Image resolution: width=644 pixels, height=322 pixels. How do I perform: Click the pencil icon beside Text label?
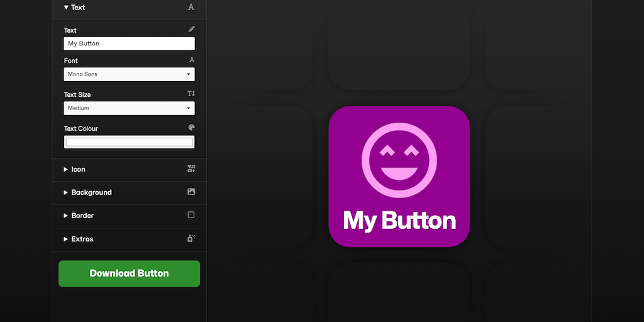191,29
